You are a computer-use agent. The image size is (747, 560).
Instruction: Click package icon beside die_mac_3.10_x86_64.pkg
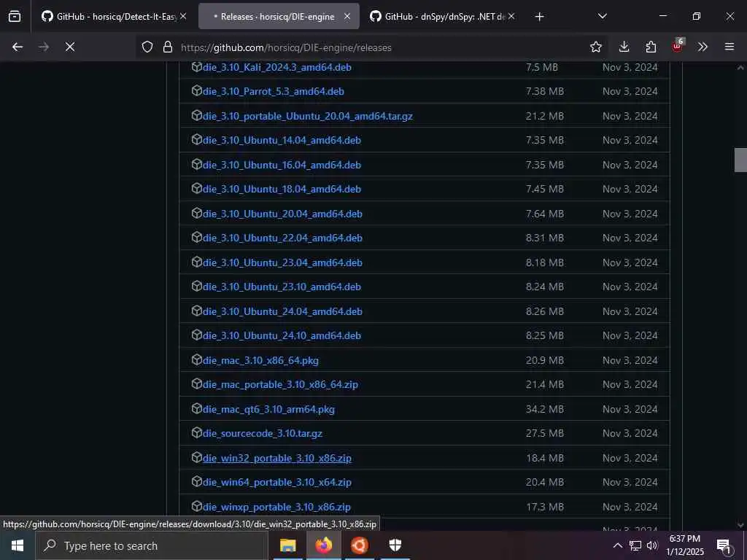point(197,359)
